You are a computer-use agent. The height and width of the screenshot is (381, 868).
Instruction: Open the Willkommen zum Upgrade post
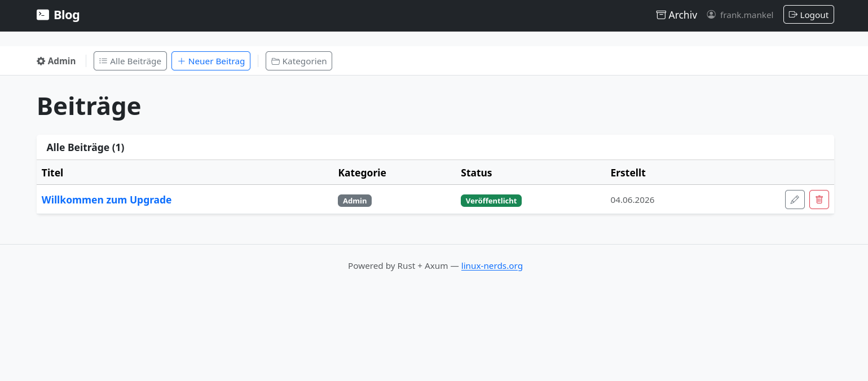point(107,200)
